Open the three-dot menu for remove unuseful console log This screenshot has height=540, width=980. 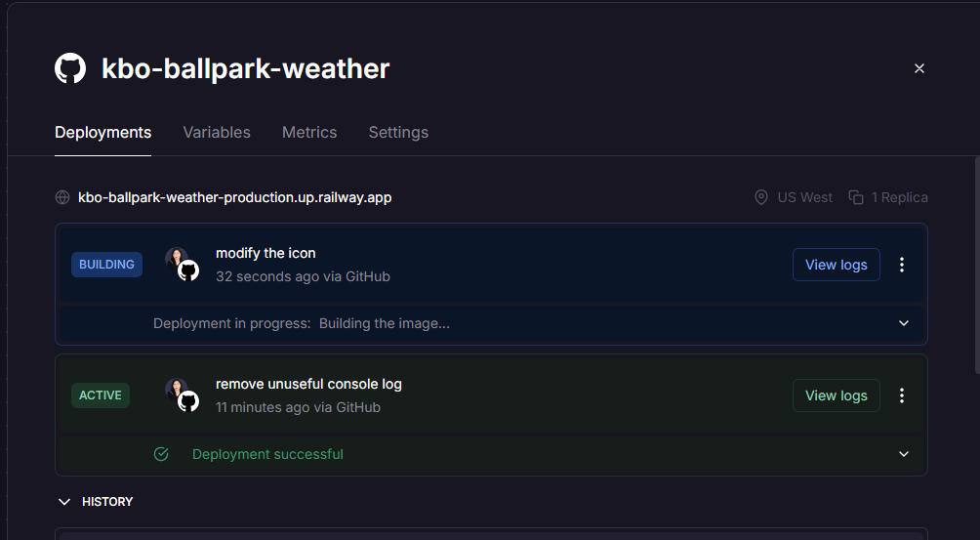click(902, 395)
